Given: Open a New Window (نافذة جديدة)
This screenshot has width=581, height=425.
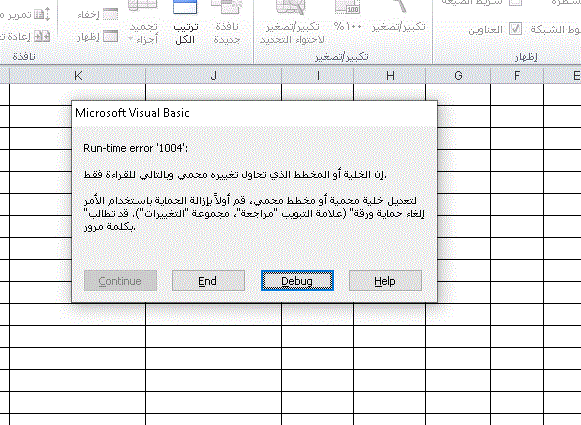Looking at the screenshot, I should coord(226,22).
